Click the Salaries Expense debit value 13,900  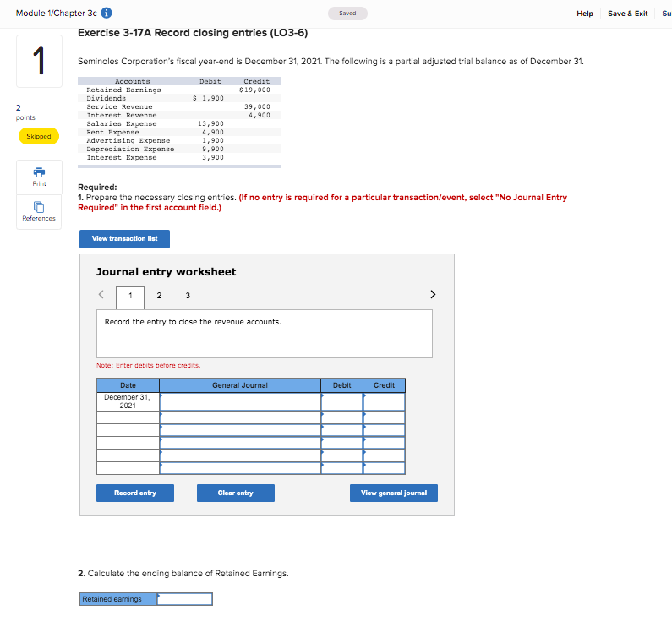coord(210,124)
